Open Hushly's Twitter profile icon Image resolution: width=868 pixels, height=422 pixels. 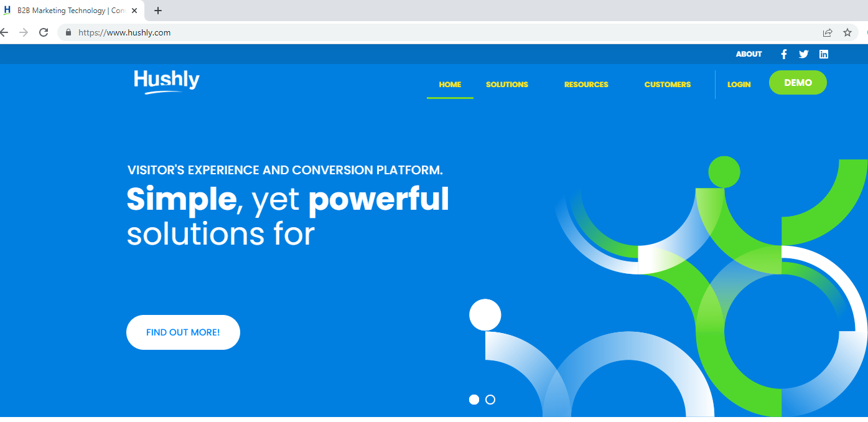pos(804,54)
